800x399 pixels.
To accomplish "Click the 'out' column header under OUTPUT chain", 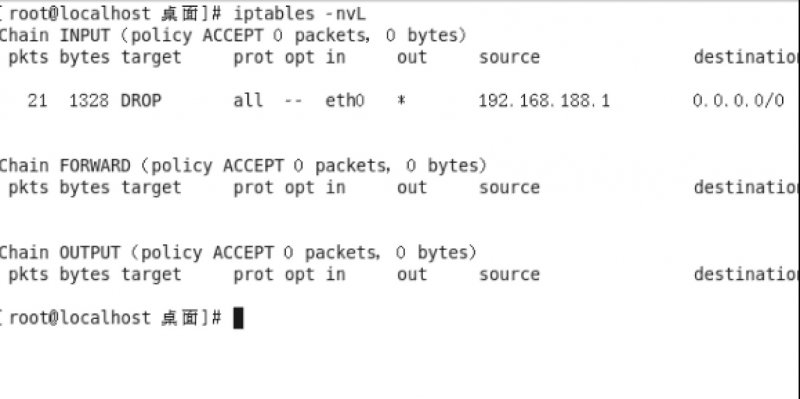I will [412, 275].
